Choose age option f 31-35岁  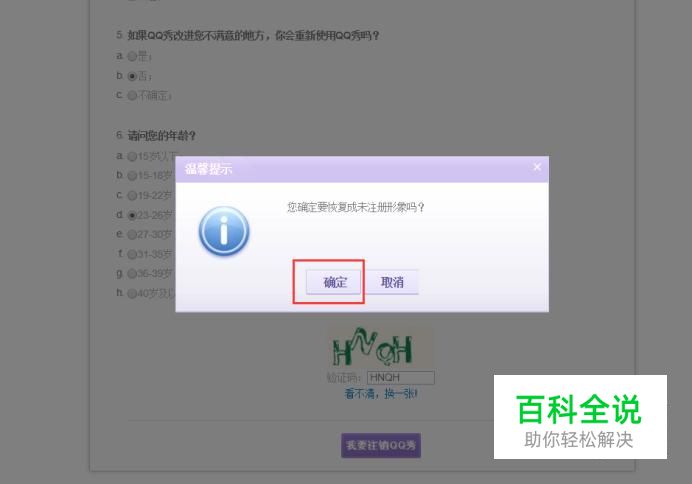pyautogui.click(x=132, y=254)
